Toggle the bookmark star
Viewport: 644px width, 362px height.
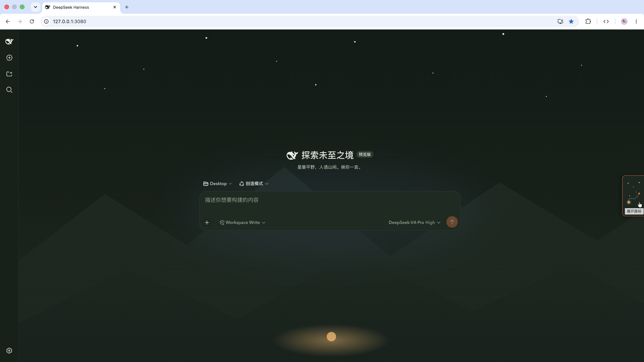tap(571, 21)
